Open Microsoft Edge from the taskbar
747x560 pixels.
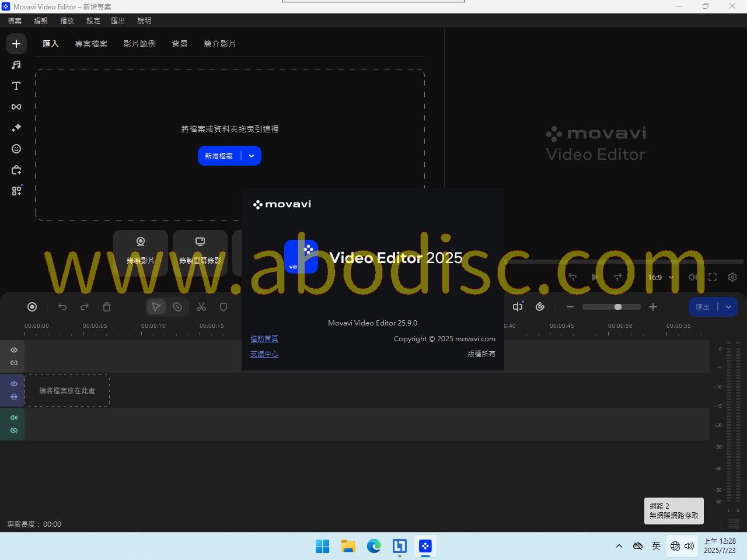point(374,546)
